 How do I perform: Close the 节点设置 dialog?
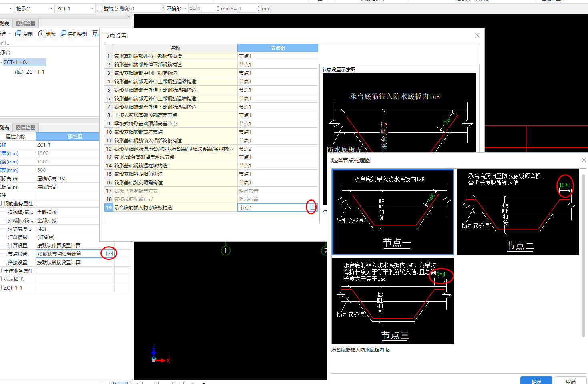tap(477, 36)
